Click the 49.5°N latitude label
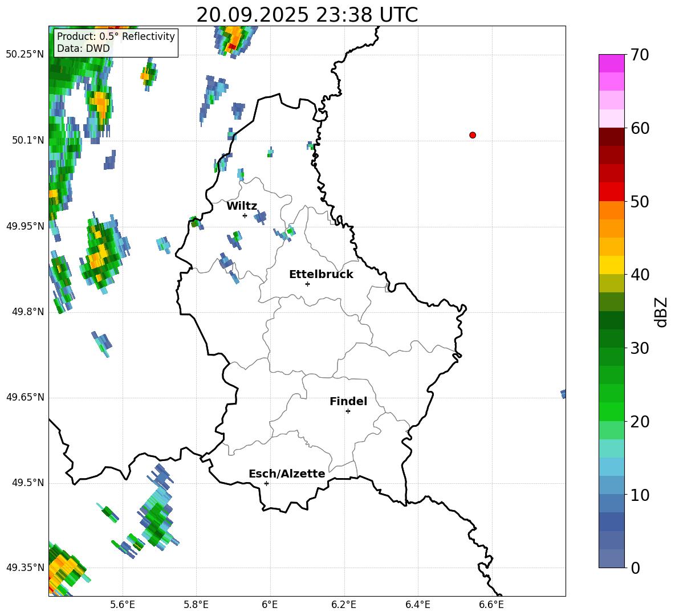The height and width of the screenshot is (616, 675). pyautogui.click(x=27, y=483)
